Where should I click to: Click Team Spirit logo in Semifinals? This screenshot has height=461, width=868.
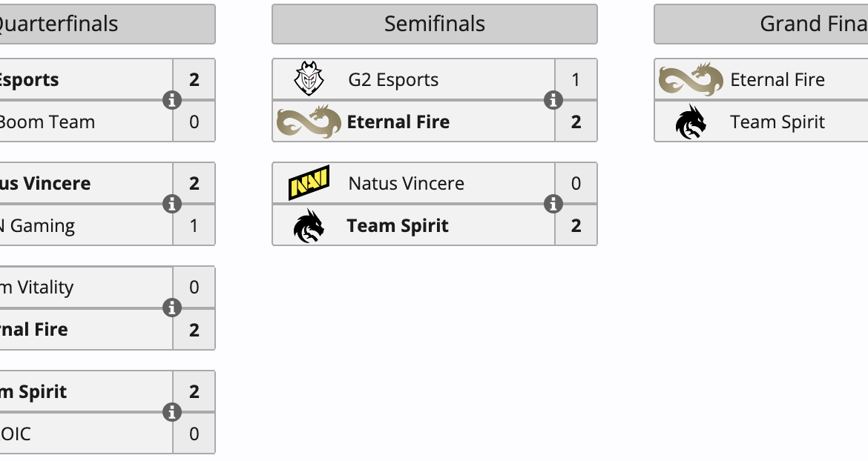(x=309, y=226)
